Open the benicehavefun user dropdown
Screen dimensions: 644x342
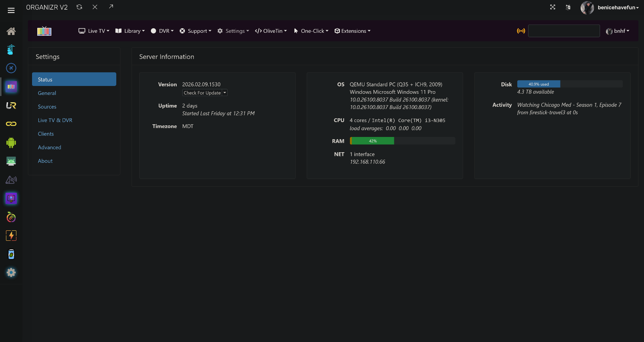click(609, 7)
